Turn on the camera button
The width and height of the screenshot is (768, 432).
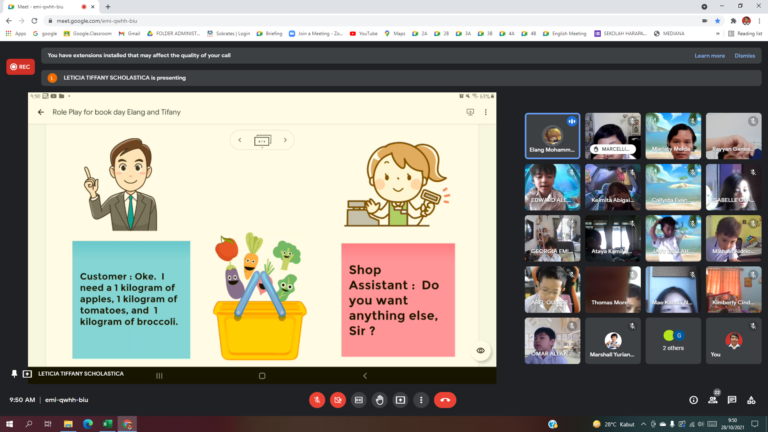pyautogui.click(x=338, y=399)
